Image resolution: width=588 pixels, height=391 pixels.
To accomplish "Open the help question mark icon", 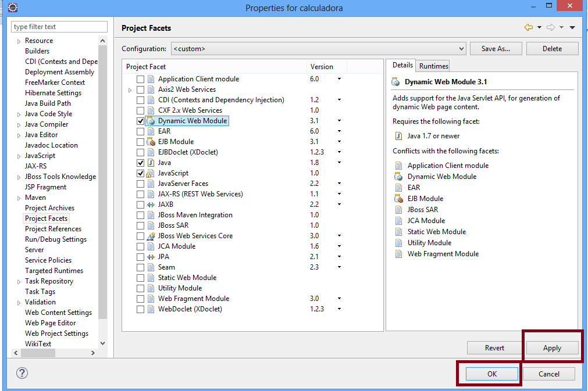I will [22, 373].
